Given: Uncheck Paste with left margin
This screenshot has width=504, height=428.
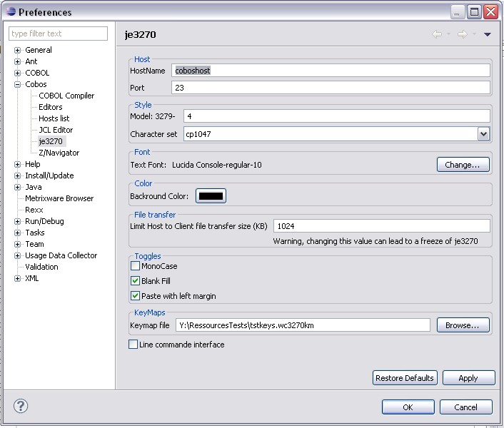Looking at the screenshot, I should coord(136,296).
